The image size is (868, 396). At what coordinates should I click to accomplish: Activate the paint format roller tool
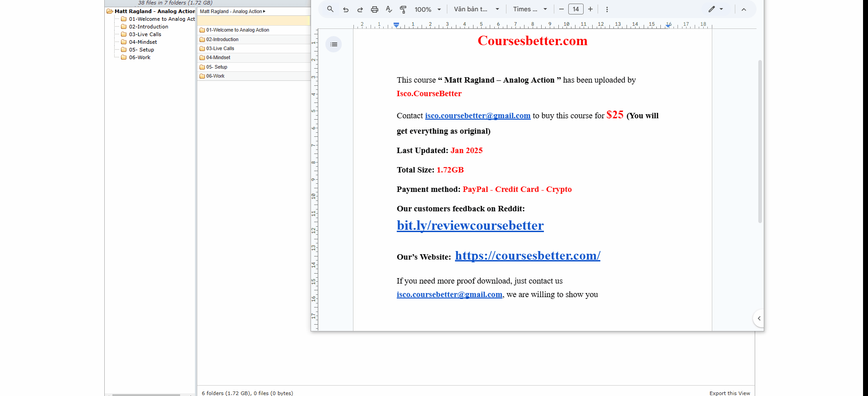tap(403, 9)
